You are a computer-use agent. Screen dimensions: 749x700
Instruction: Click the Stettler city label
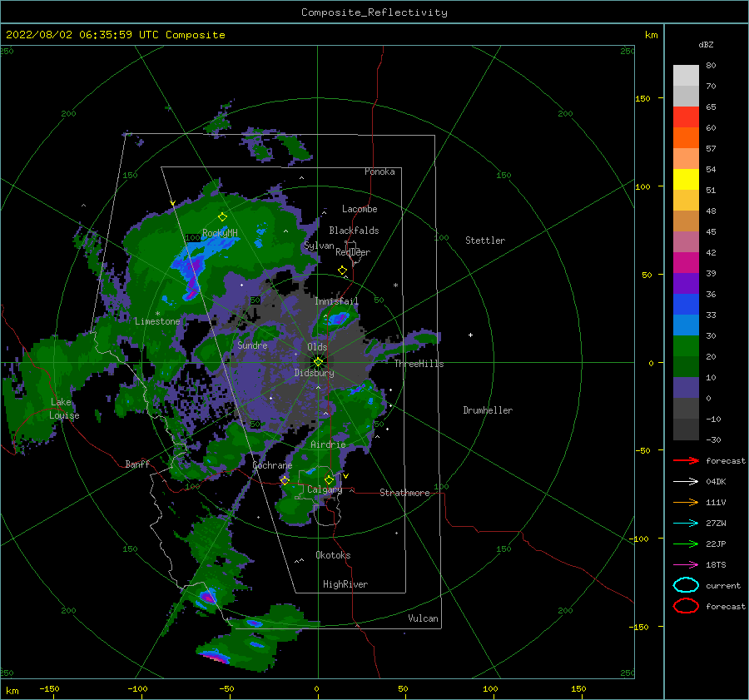[x=485, y=241]
